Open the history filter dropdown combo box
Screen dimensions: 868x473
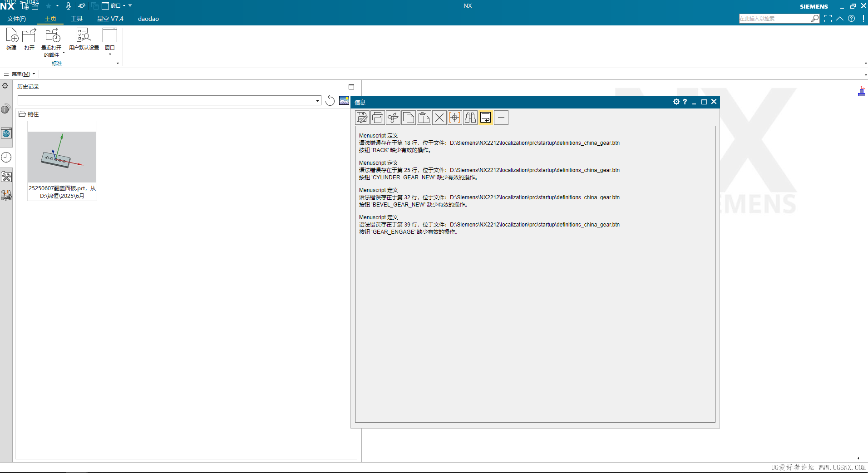169,100
